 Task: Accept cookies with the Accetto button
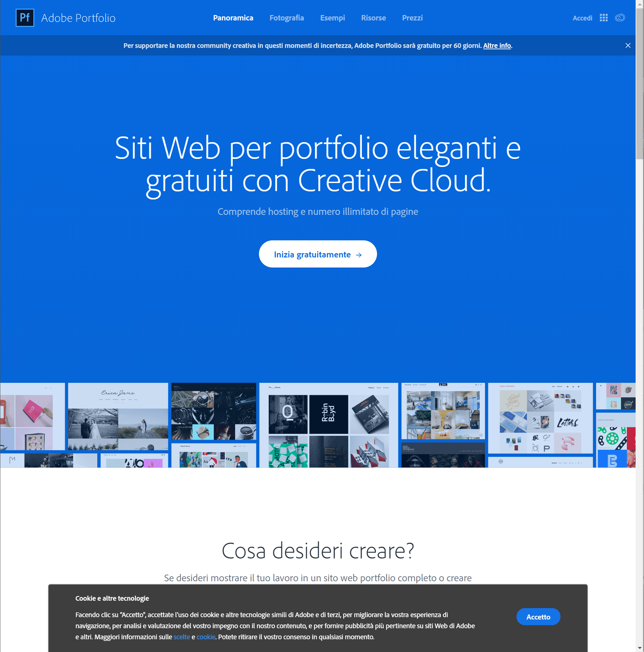click(538, 617)
